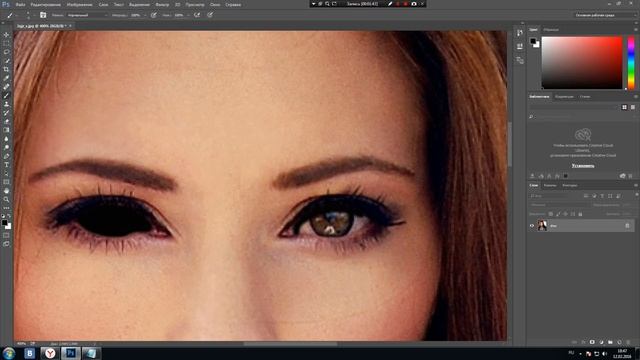Select the Move tool

pos(6,35)
